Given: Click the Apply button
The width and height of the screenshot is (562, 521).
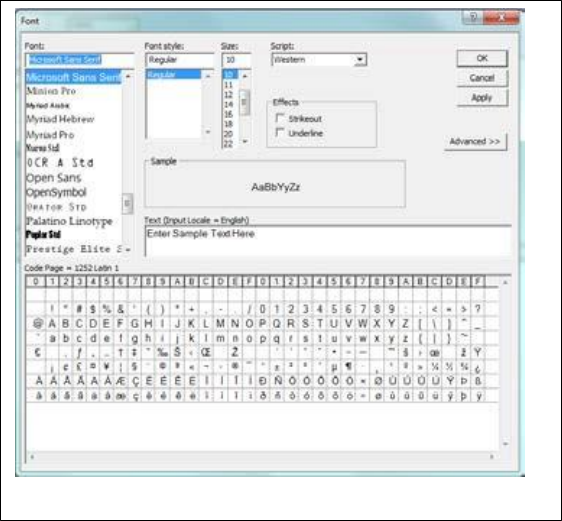Looking at the screenshot, I should pyautogui.click(x=482, y=97).
